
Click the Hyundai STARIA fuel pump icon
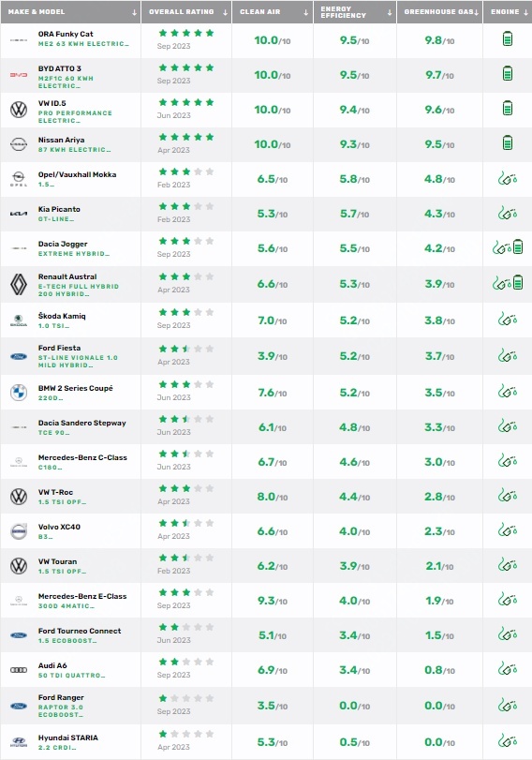[x=508, y=741]
